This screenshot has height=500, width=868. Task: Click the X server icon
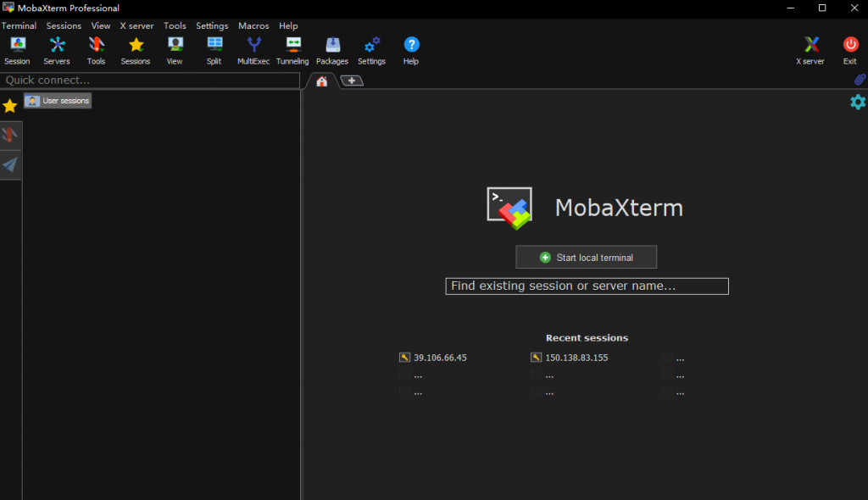810,50
